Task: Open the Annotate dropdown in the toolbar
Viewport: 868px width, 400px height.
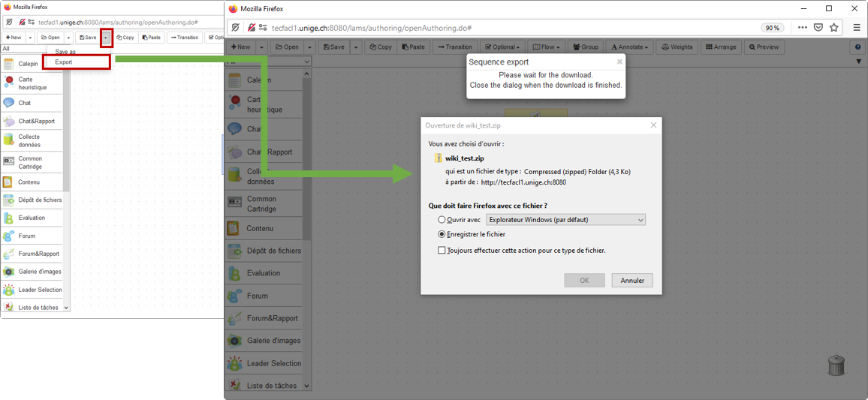Action: (x=629, y=47)
